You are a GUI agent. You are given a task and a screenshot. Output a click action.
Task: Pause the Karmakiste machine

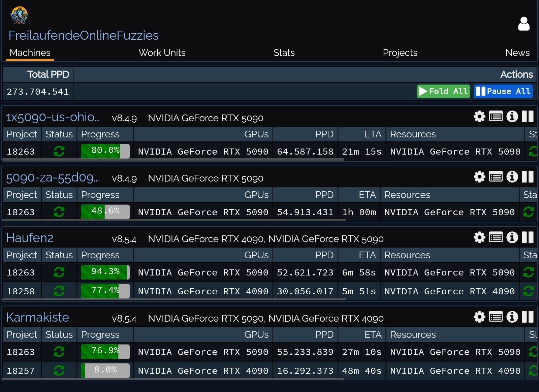coord(528,317)
